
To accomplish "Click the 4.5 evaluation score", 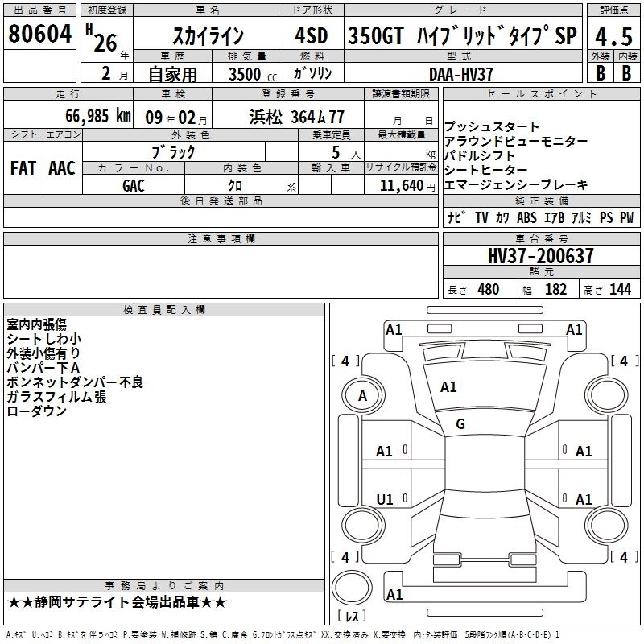I will click(x=613, y=37).
